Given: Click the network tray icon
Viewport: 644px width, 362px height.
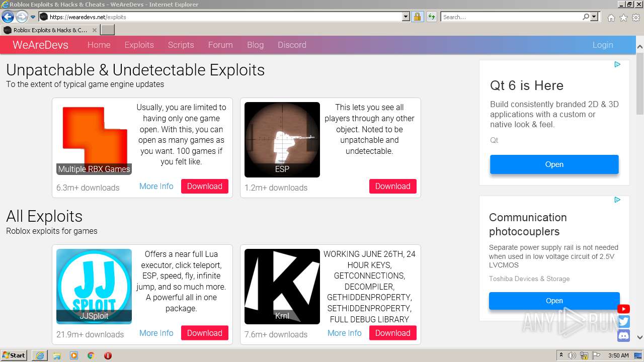Looking at the screenshot, I should pos(584,355).
